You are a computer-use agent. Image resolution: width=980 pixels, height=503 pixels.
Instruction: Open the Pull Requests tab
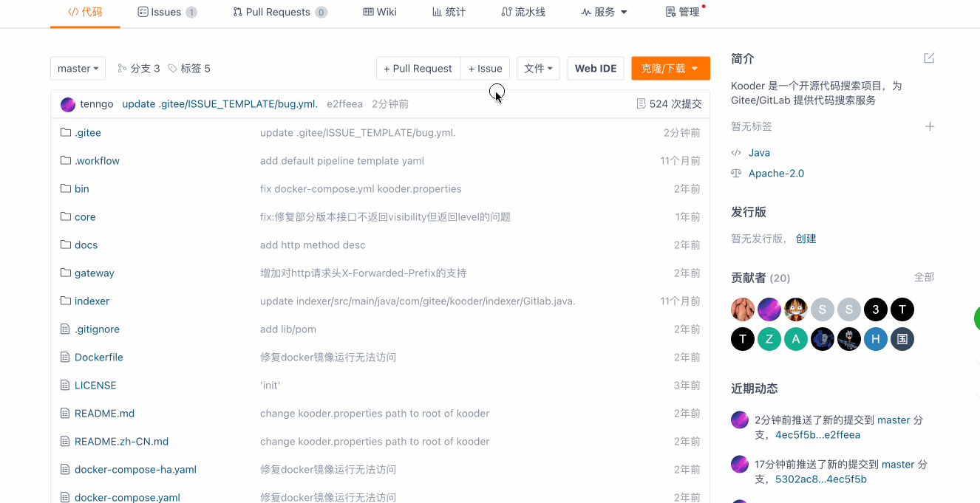tap(280, 12)
